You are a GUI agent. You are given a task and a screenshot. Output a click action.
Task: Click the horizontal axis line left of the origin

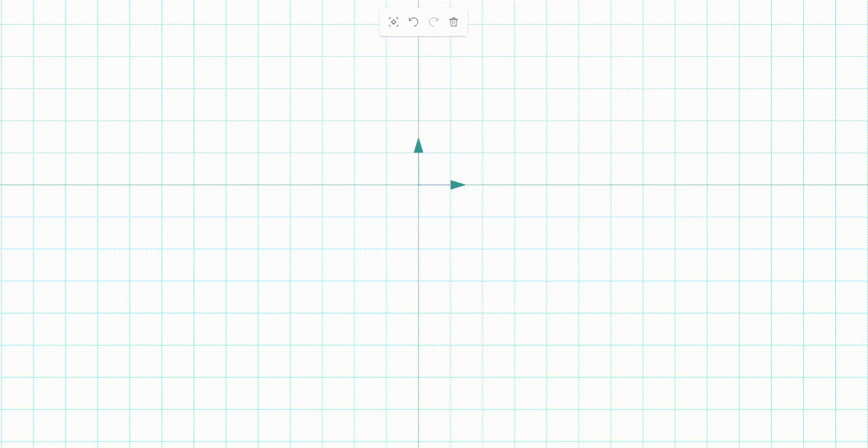pos(201,185)
